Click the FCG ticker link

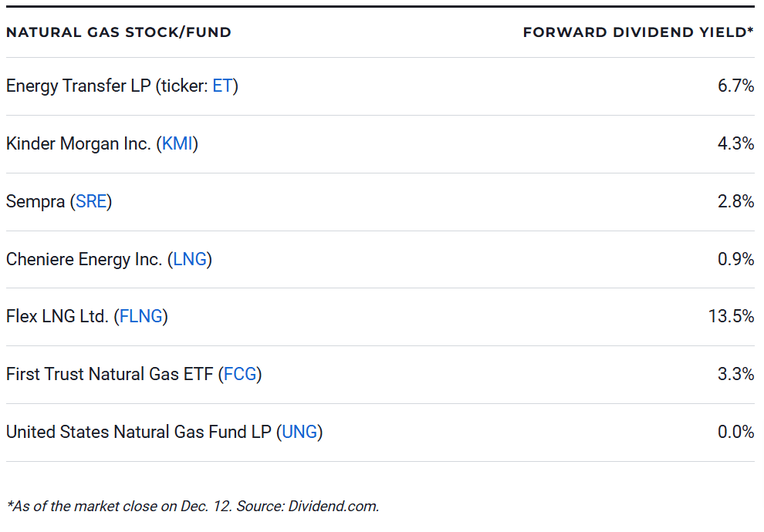(239, 375)
